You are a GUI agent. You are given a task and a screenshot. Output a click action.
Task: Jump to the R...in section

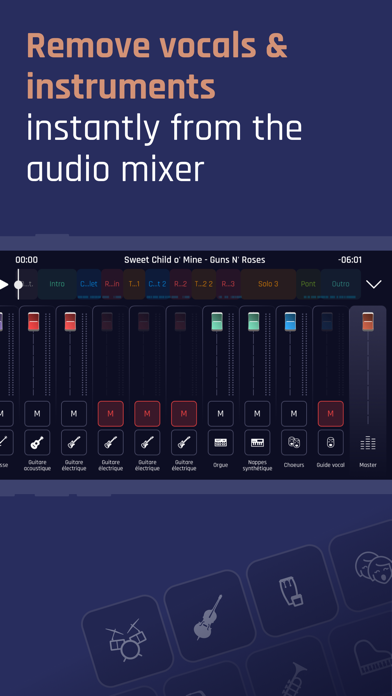[x=112, y=284]
